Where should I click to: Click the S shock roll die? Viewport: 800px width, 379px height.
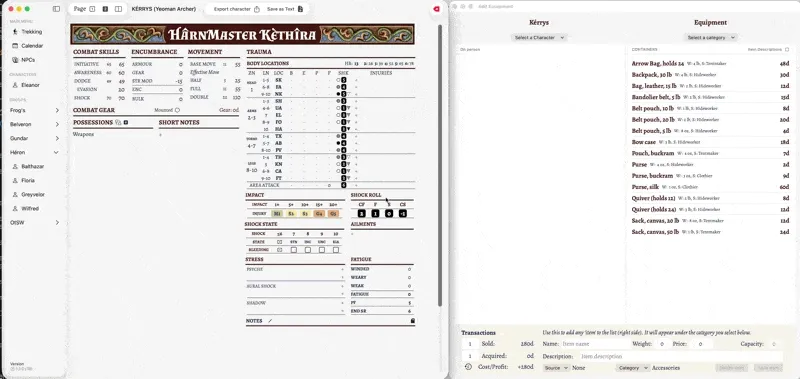pos(389,213)
